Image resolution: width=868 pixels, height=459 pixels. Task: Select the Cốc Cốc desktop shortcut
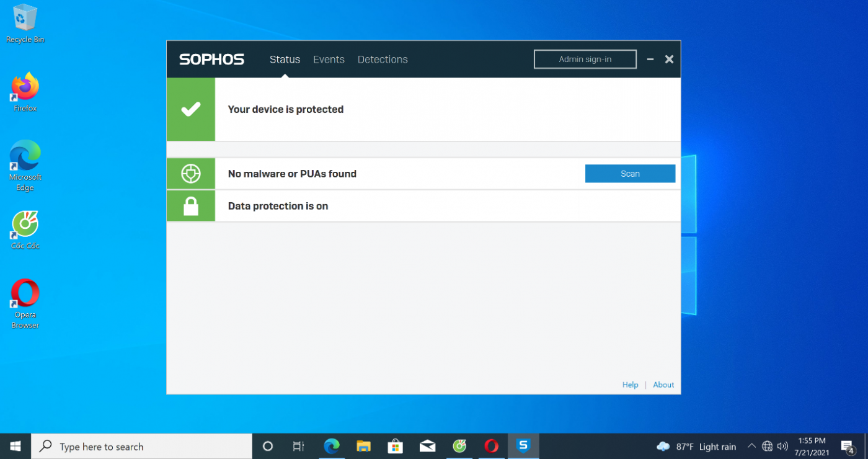point(25,230)
